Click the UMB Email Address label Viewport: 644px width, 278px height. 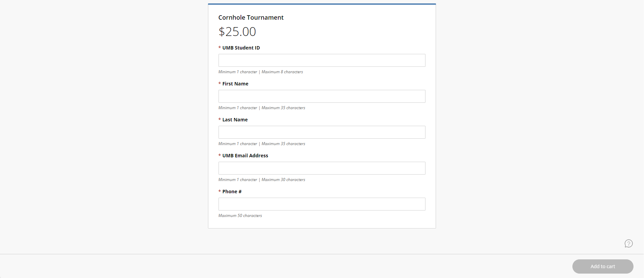click(245, 156)
